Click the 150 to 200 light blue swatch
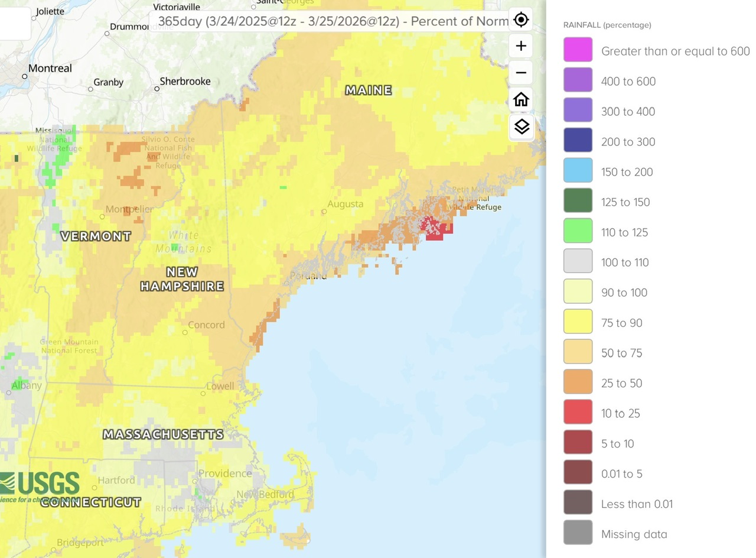Viewport: 756px width, 558px height. [578, 172]
